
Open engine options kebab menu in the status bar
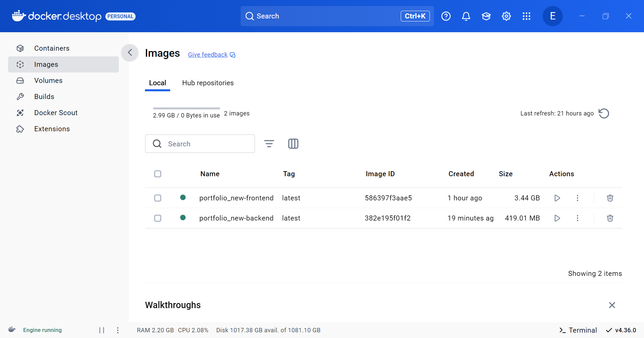pyautogui.click(x=118, y=330)
